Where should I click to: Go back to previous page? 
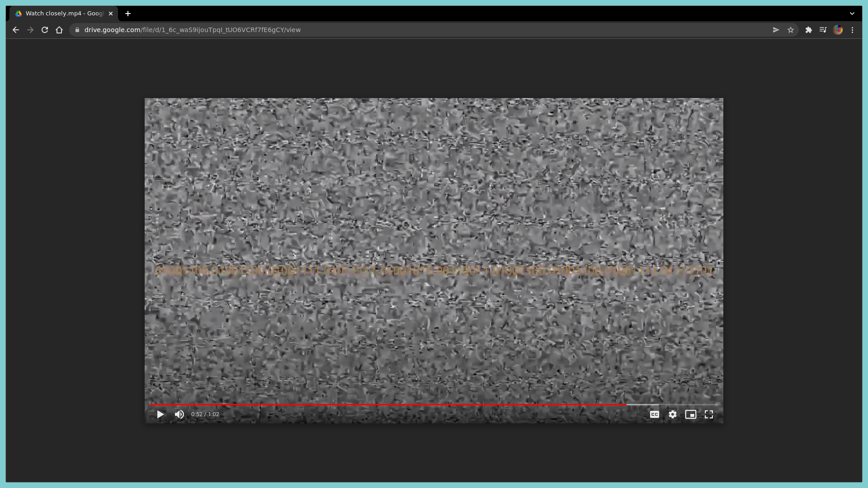(x=16, y=30)
